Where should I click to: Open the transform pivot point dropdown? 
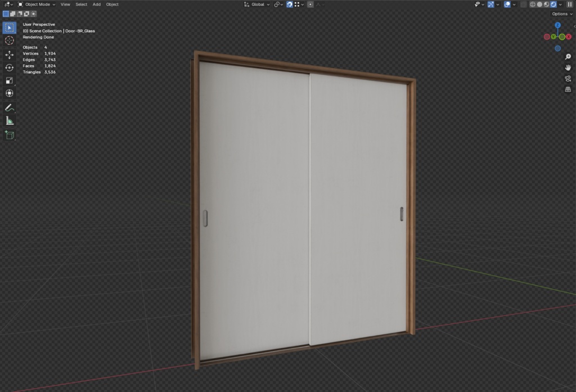[278, 4]
